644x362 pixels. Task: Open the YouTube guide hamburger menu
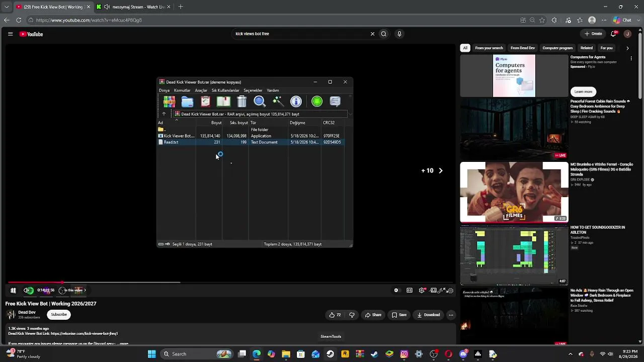(10, 34)
